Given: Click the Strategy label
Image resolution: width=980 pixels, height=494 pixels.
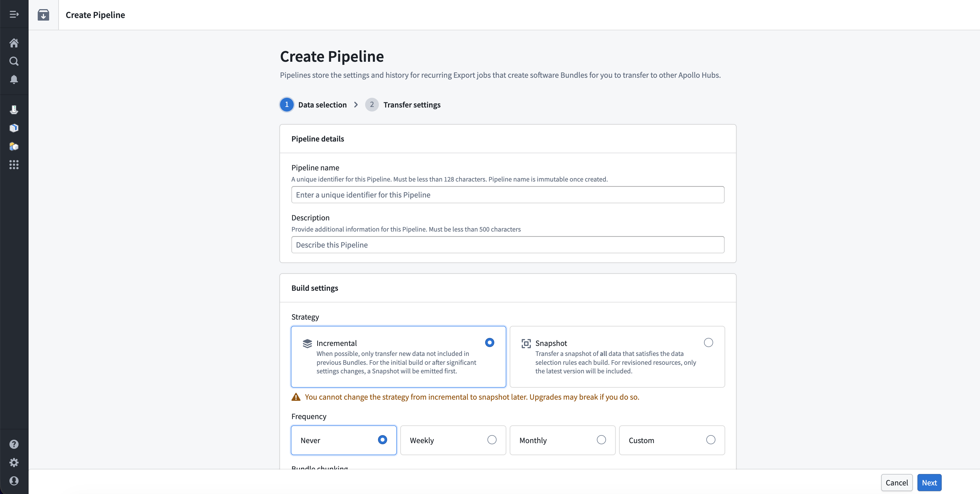Looking at the screenshot, I should [305, 317].
